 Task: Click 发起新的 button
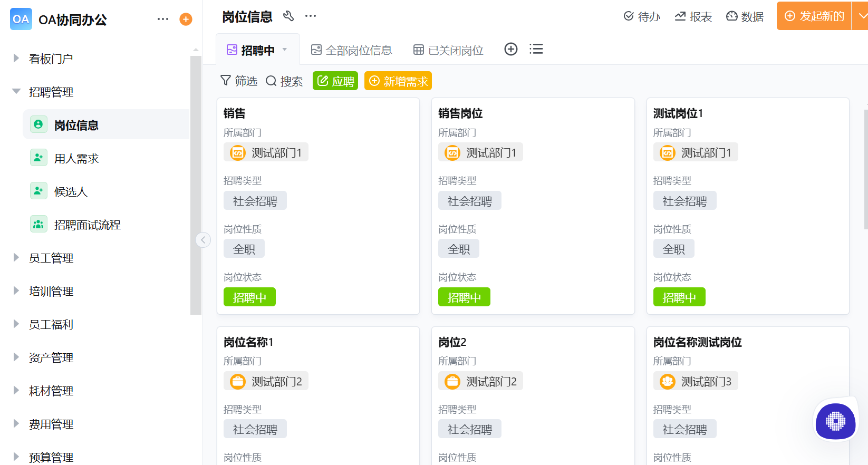coord(814,16)
